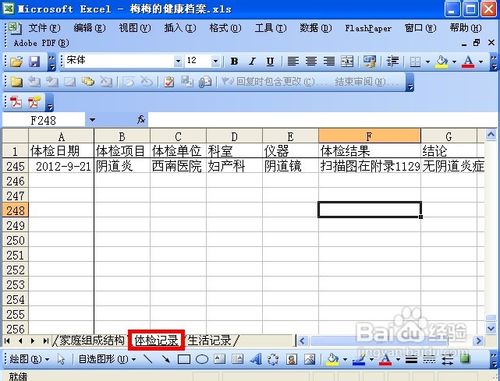Toggle Italic formatting
500x381 pixels.
252,61
